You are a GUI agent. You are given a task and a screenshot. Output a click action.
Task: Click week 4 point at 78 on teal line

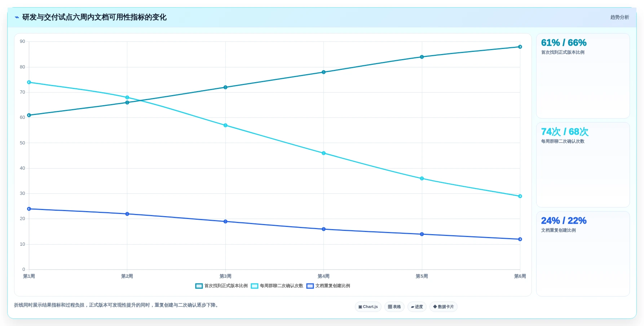click(323, 72)
